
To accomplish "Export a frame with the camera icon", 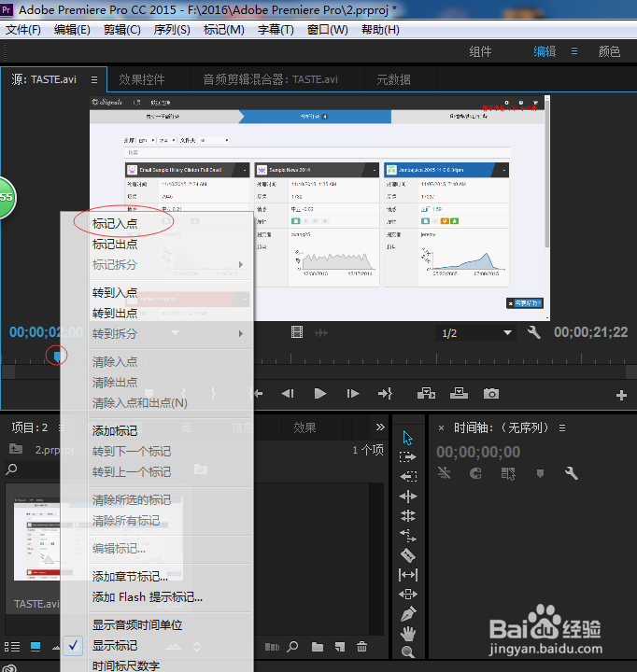I will click(491, 394).
